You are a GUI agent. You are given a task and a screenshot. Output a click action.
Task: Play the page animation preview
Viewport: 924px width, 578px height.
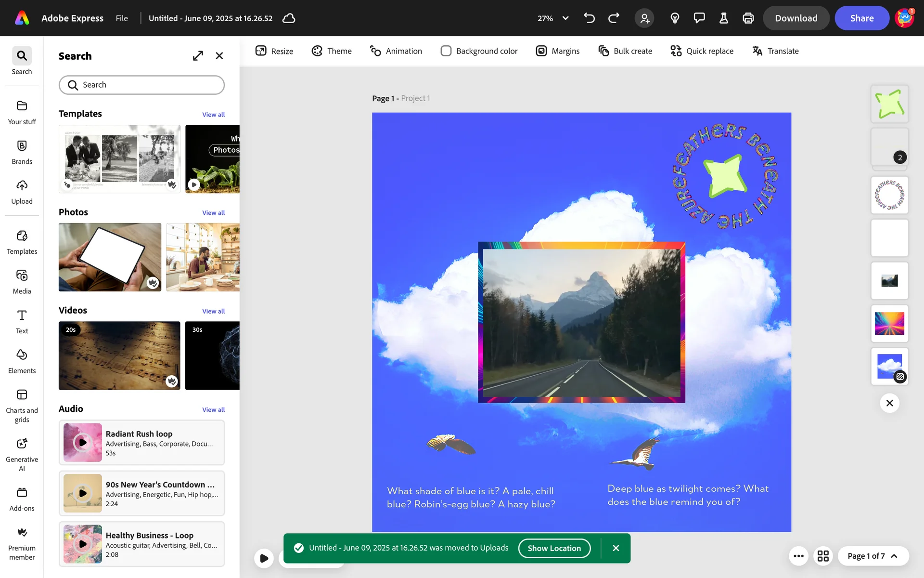click(264, 558)
